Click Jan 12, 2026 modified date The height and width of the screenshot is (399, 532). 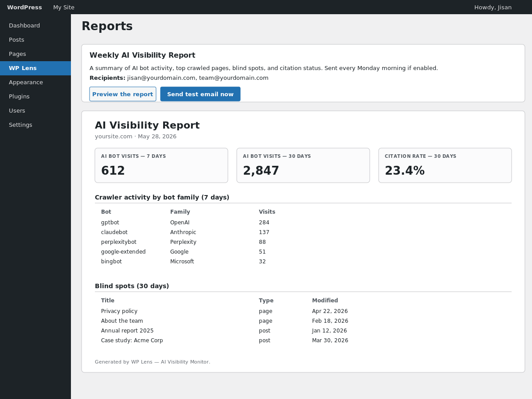click(329, 331)
